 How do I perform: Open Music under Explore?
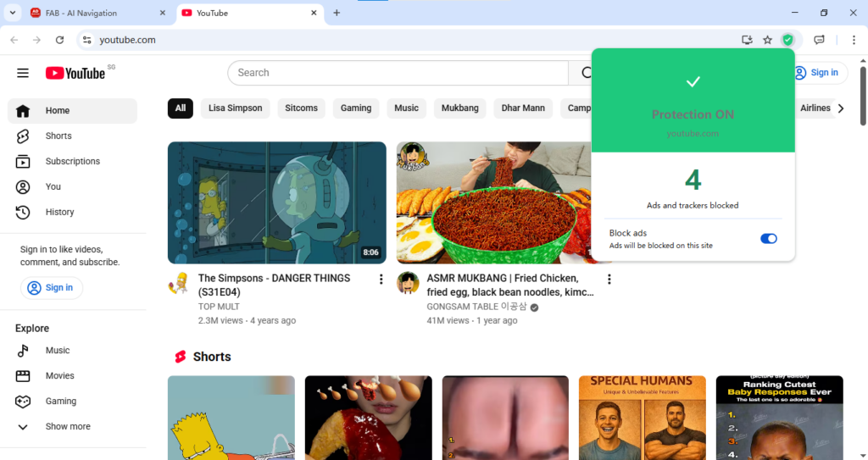73,351
